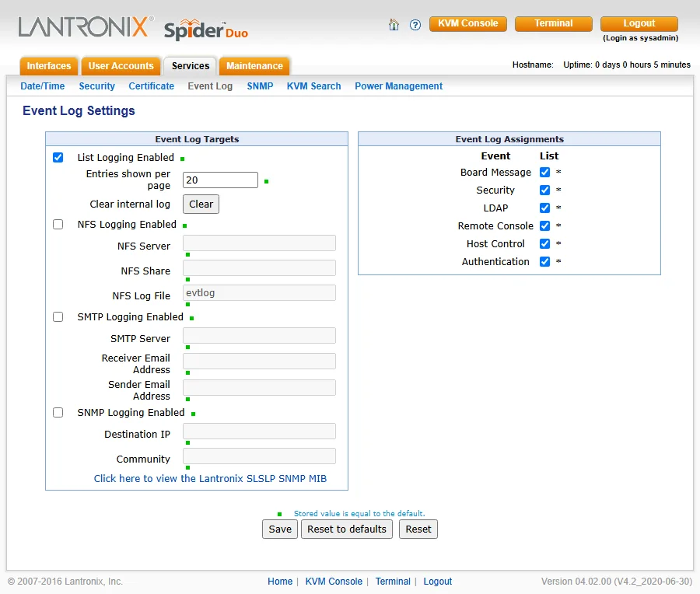Viewport: 700px width, 594px height.
Task: Click the orange Logout button
Action: (639, 23)
